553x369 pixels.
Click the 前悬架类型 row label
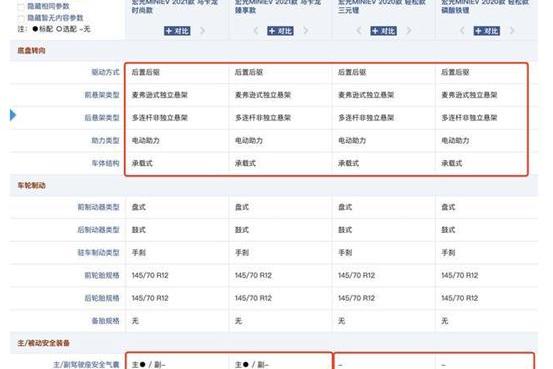102,95
